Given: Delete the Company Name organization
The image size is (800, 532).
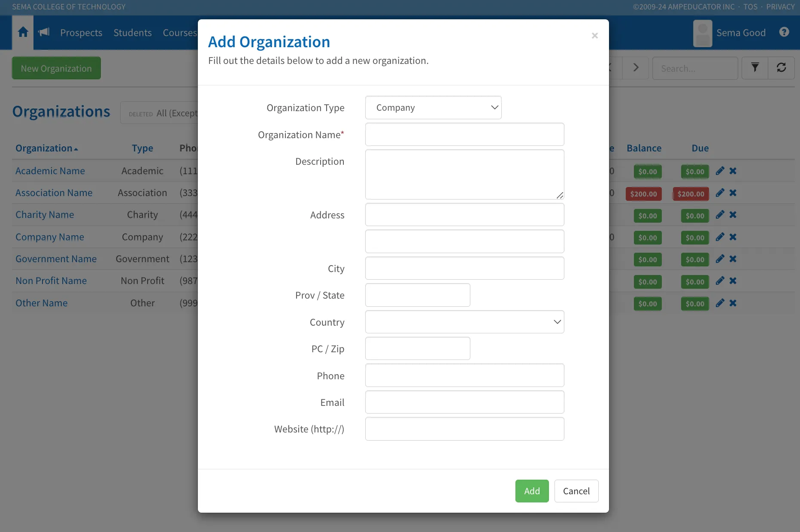Looking at the screenshot, I should pos(733,237).
